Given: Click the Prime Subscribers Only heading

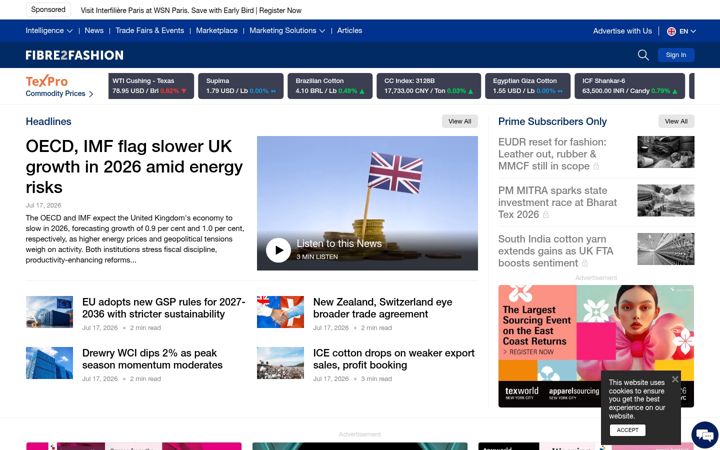Looking at the screenshot, I should 552,122.
